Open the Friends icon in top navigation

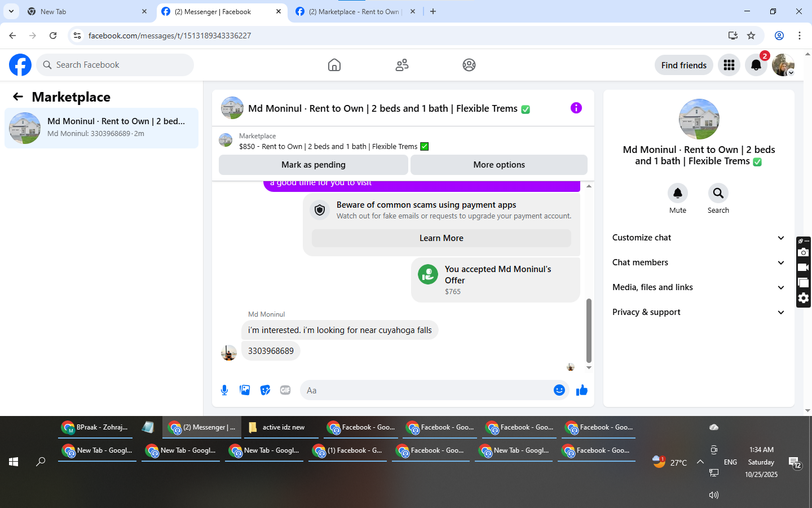click(402, 65)
